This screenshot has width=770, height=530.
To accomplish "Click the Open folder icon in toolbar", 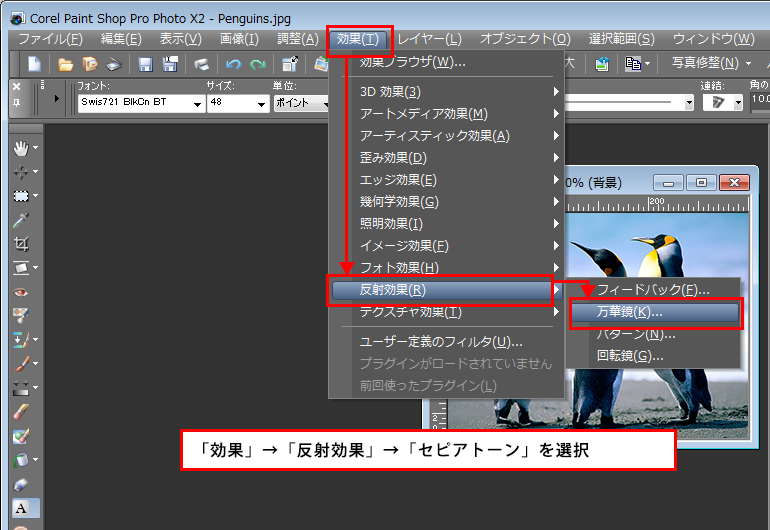I will point(65,64).
